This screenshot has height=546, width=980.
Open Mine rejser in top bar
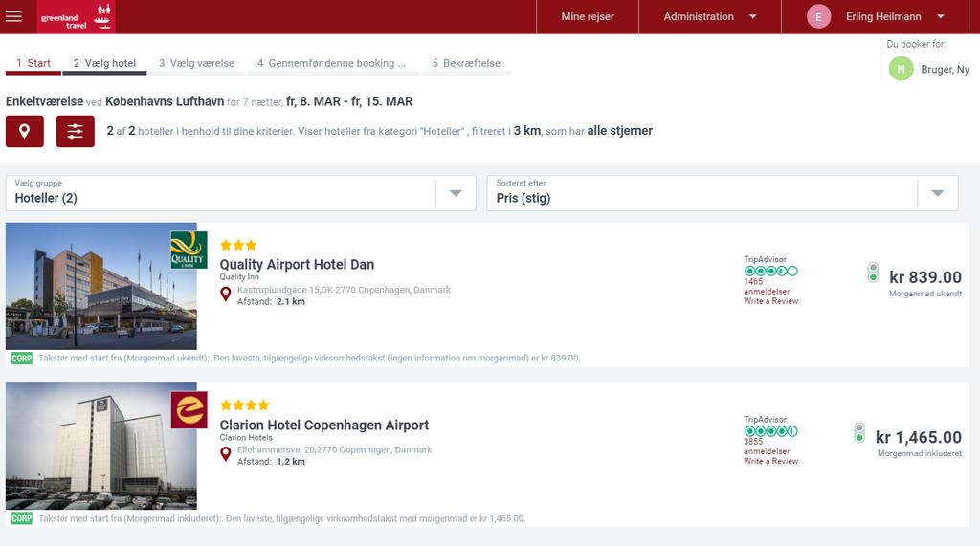point(588,17)
